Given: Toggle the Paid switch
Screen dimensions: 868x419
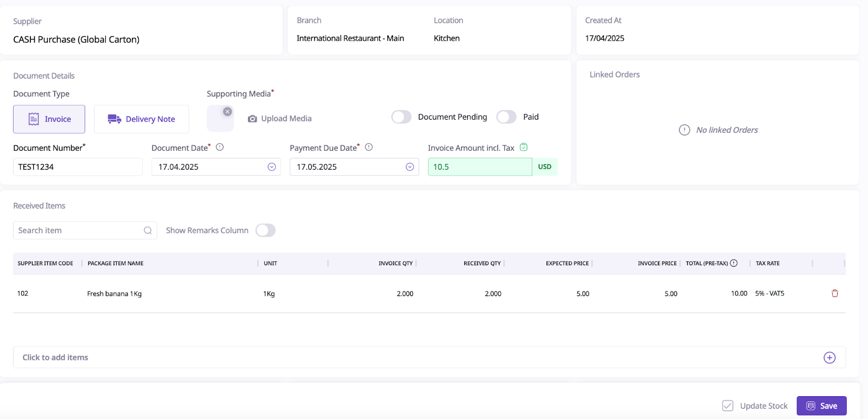Looking at the screenshot, I should [506, 117].
